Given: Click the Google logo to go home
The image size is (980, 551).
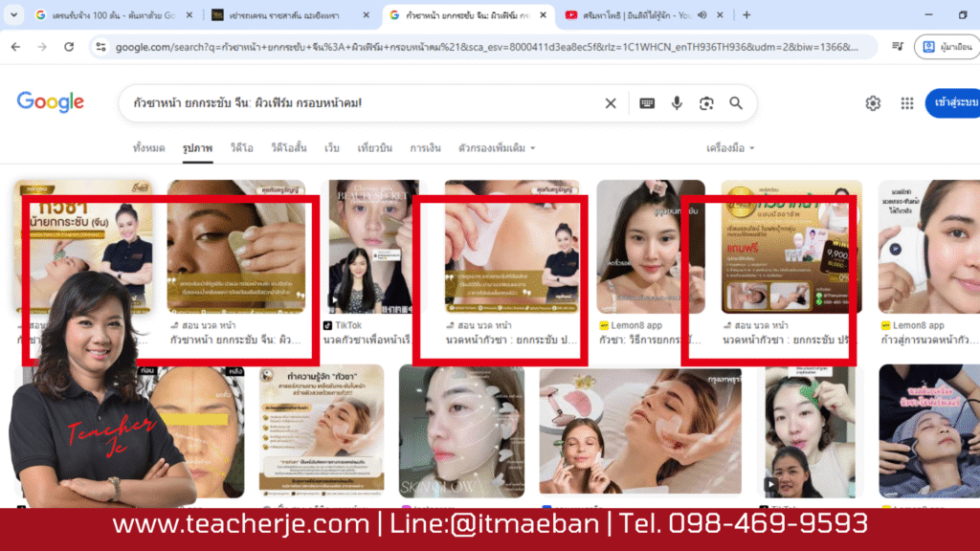Looking at the screenshot, I should click(x=49, y=102).
